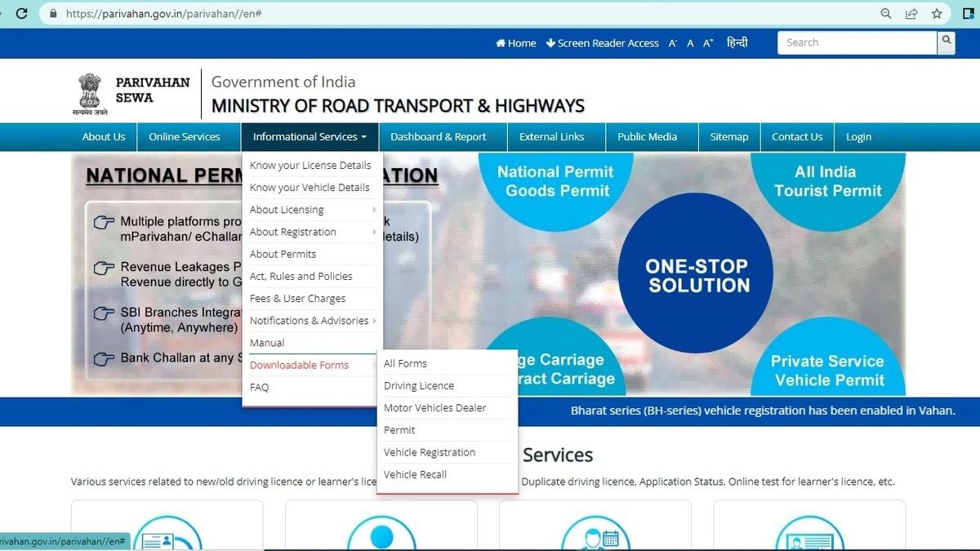Open the Informational Services dropdown
This screenshot has width=980, height=551.
(x=310, y=137)
